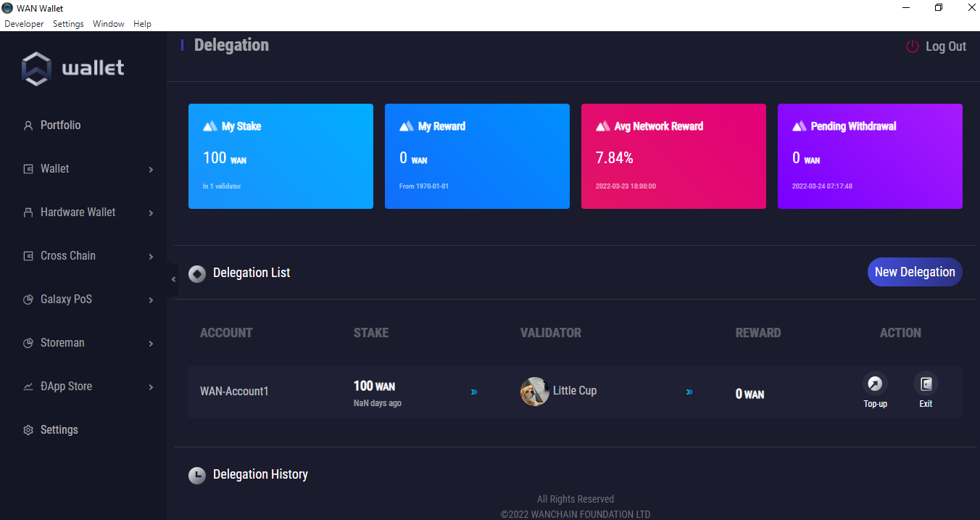Screen dimensions: 980x520
Task: Click the Top-up arrow icon
Action: [x=875, y=384]
